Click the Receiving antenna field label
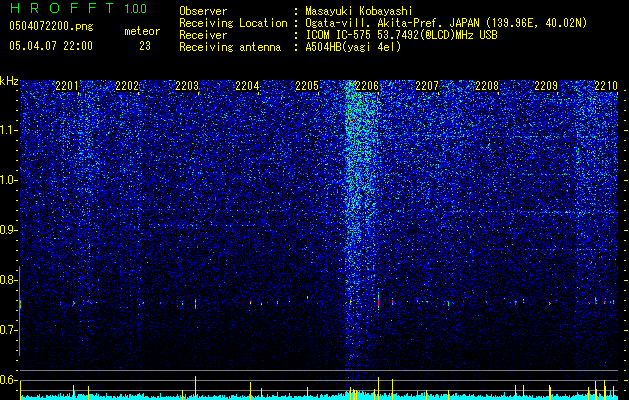The height and width of the screenshot is (400, 629). [230, 47]
